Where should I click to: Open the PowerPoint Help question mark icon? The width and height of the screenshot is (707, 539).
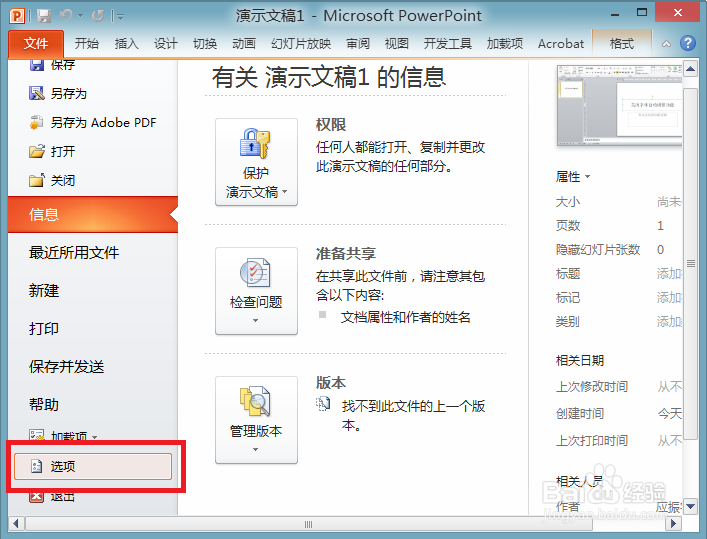(688, 43)
